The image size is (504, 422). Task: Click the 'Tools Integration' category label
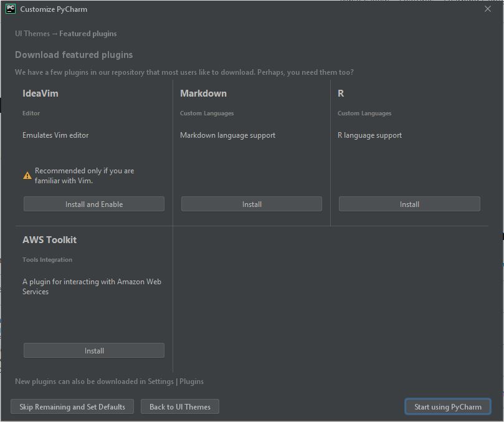(x=47, y=259)
